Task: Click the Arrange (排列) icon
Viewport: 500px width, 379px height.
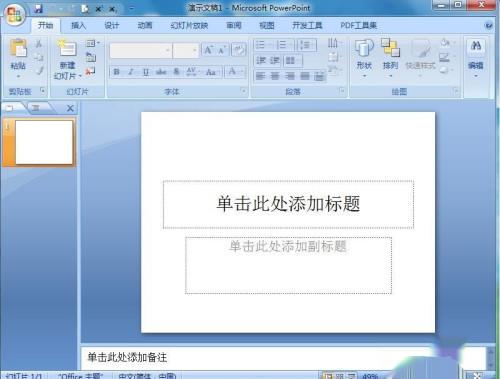Action: [x=390, y=48]
